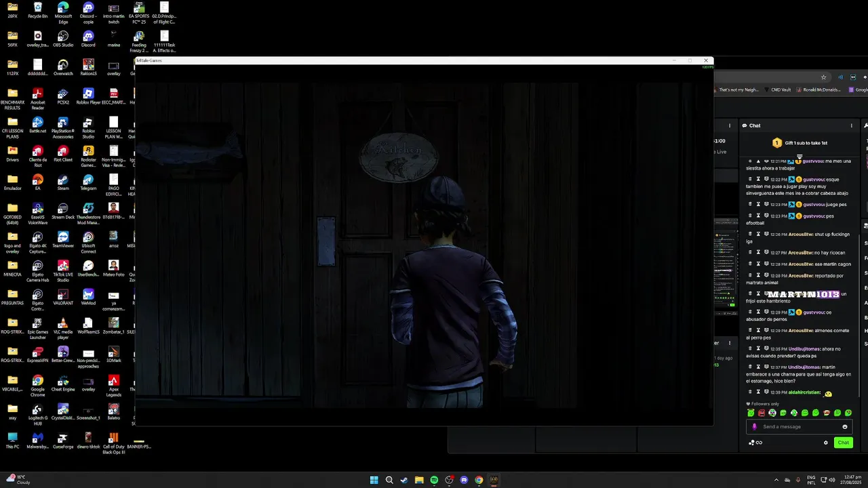Image resolution: width=868 pixels, height=488 pixels.
Task: Select the Stream Deck desktop icon
Action: pos(63,211)
